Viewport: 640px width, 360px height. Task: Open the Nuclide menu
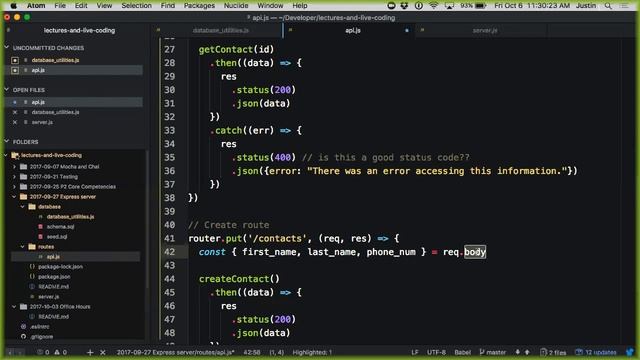(236, 6)
